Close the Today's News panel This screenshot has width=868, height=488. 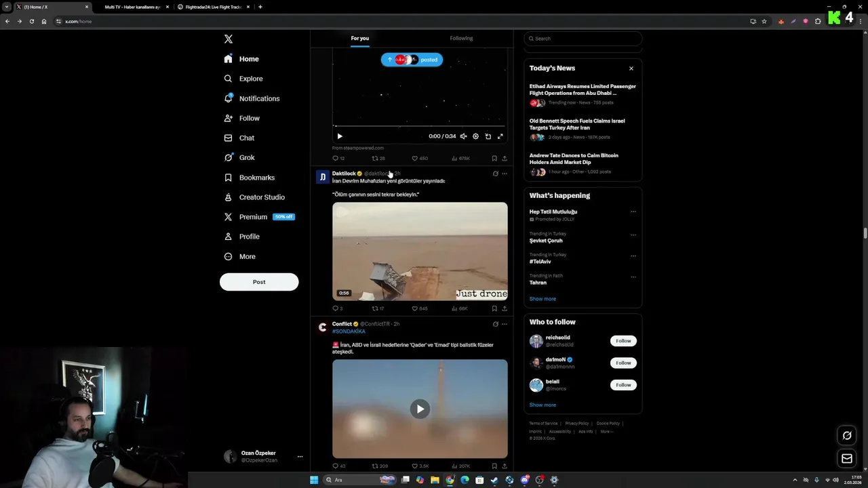631,68
